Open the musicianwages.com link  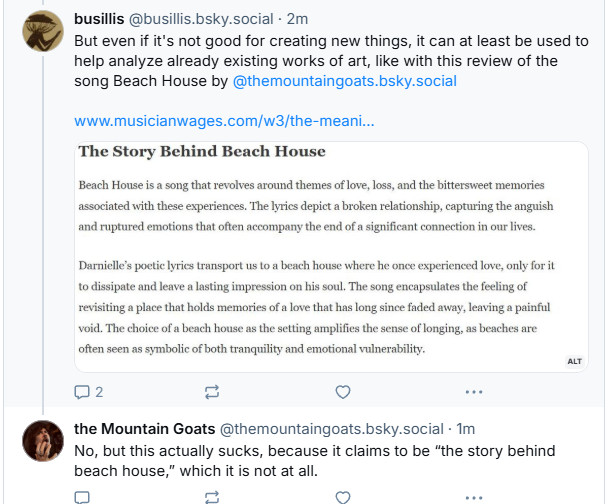tap(224, 121)
